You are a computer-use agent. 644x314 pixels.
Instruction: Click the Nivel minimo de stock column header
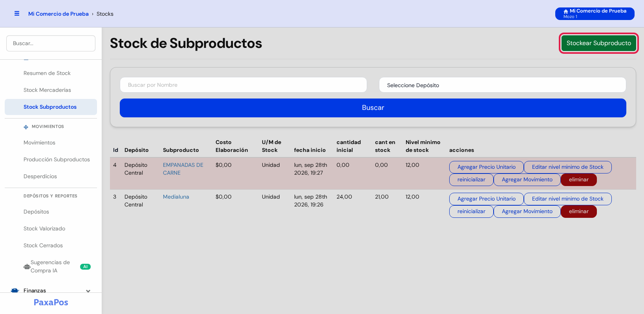(423, 146)
